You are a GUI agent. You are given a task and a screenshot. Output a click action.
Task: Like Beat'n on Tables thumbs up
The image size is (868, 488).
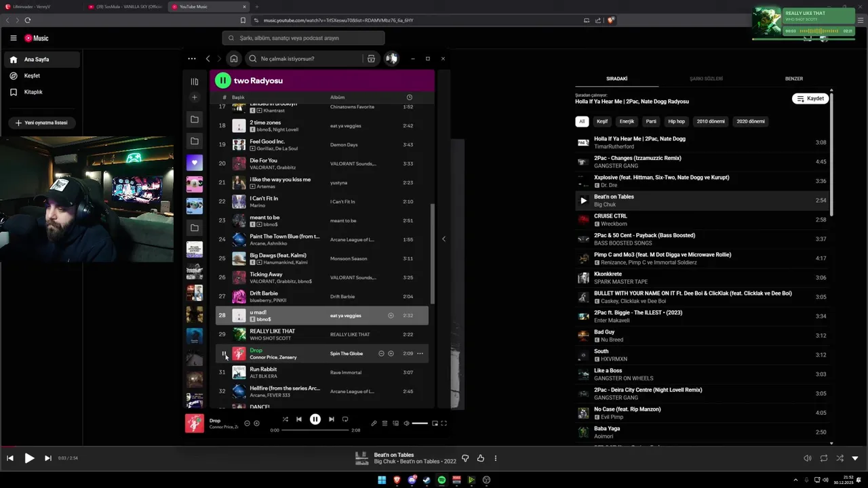pos(480,458)
